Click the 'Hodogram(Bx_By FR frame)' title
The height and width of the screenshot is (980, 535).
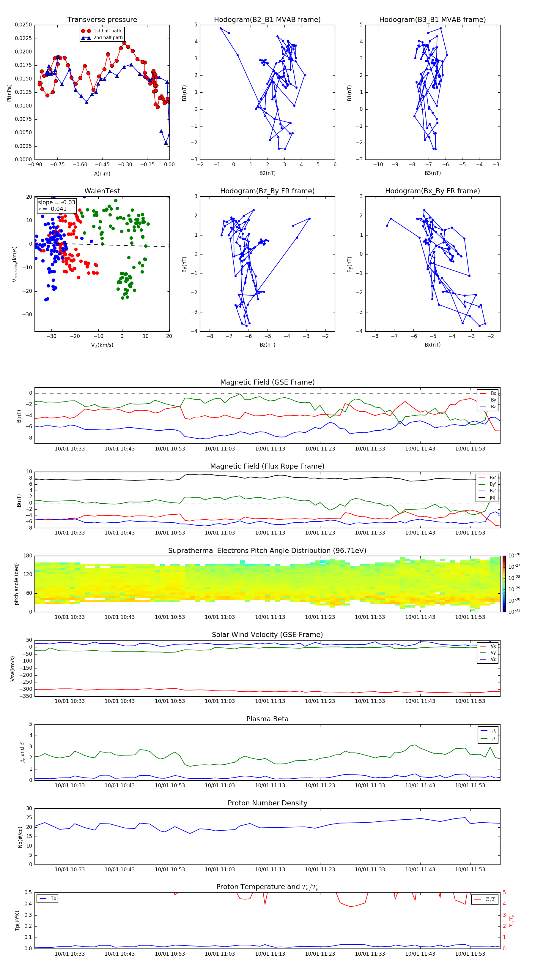point(432,191)
